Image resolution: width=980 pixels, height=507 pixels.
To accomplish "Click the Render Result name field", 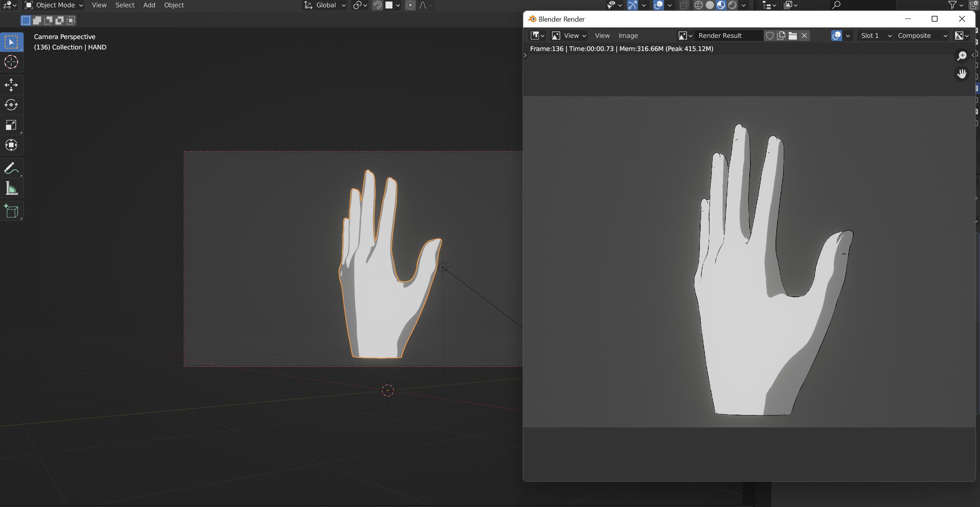I will click(x=729, y=36).
